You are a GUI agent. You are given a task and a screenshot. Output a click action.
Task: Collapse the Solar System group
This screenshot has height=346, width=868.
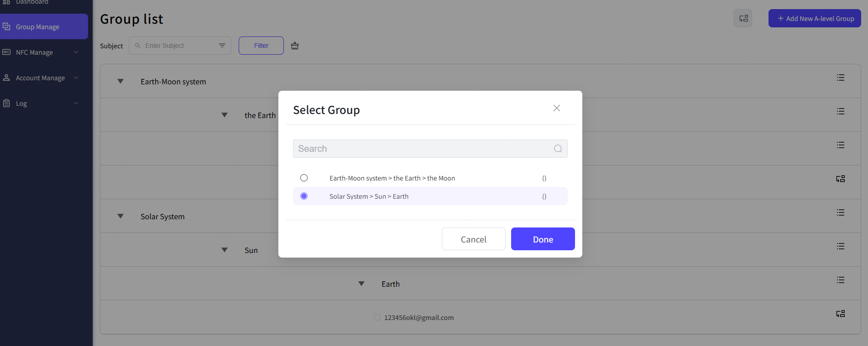[x=120, y=217]
